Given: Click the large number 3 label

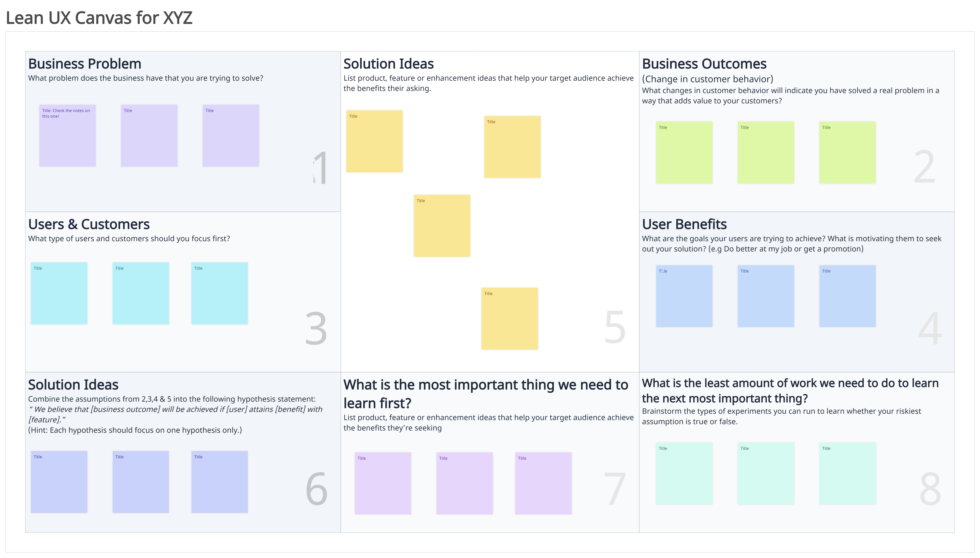Looking at the screenshot, I should (316, 328).
